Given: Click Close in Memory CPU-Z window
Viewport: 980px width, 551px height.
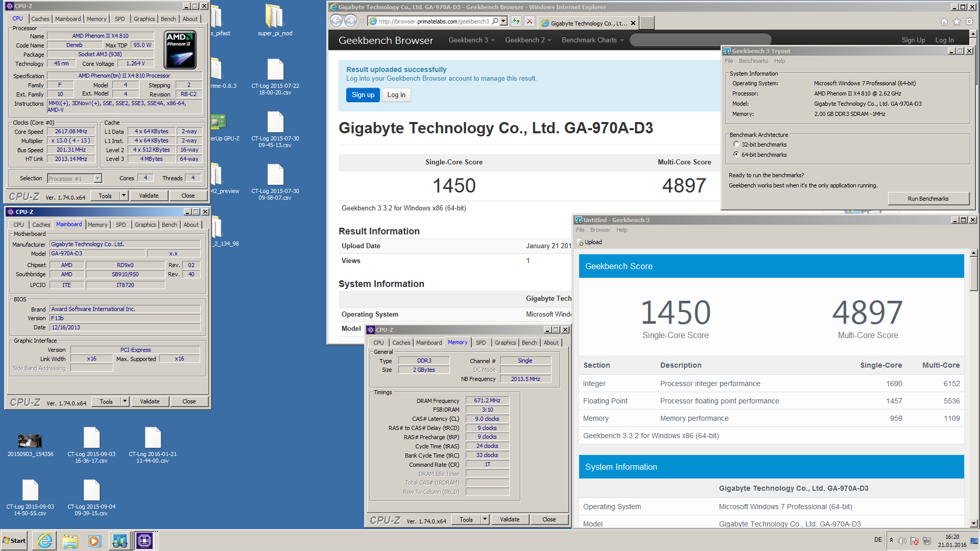Looking at the screenshot, I should pyautogui.click(x=549, y=519).
